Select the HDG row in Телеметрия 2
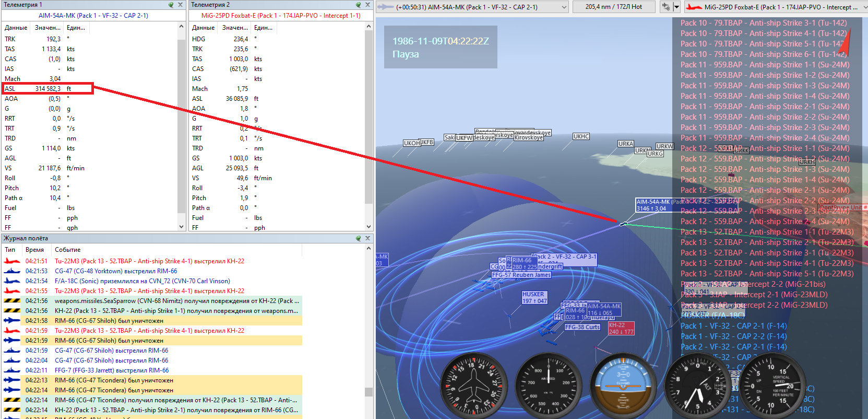The height and width of the screenshot is (419, 868). pos(277,39)
